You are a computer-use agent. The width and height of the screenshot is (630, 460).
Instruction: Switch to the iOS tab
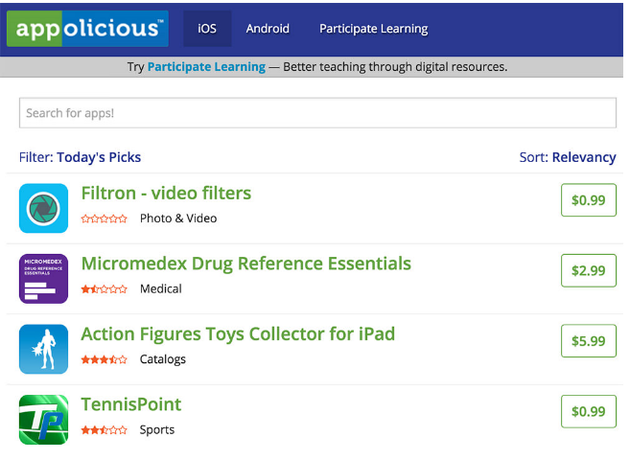(207, 29)
